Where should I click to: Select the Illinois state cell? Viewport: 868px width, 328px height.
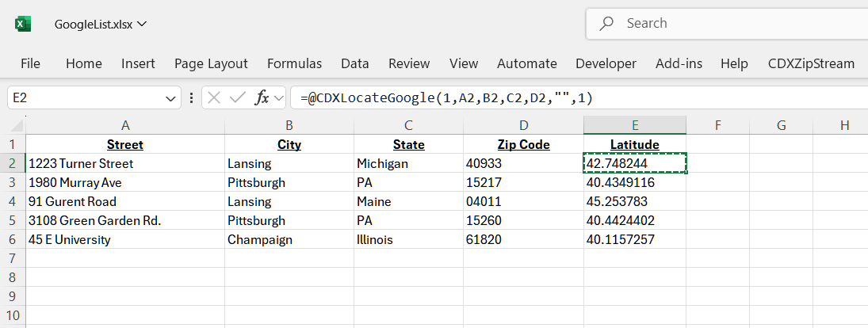tap(408, 239)
